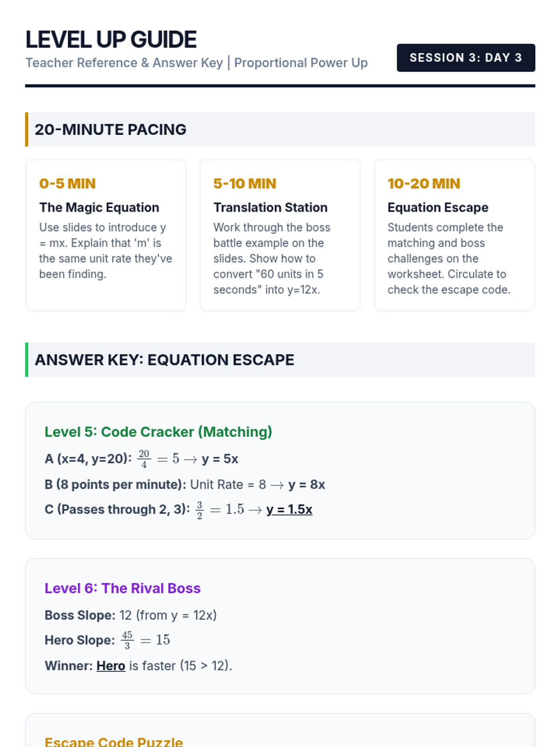
Task: Click the Level 6: The Rival Boss heading
Action: point(122,588)
